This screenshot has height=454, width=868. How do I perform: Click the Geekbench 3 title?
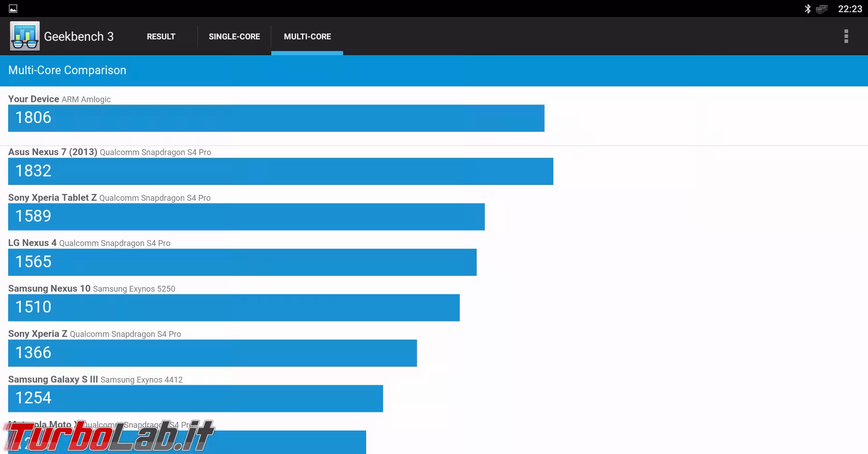(x=79, y=37)
